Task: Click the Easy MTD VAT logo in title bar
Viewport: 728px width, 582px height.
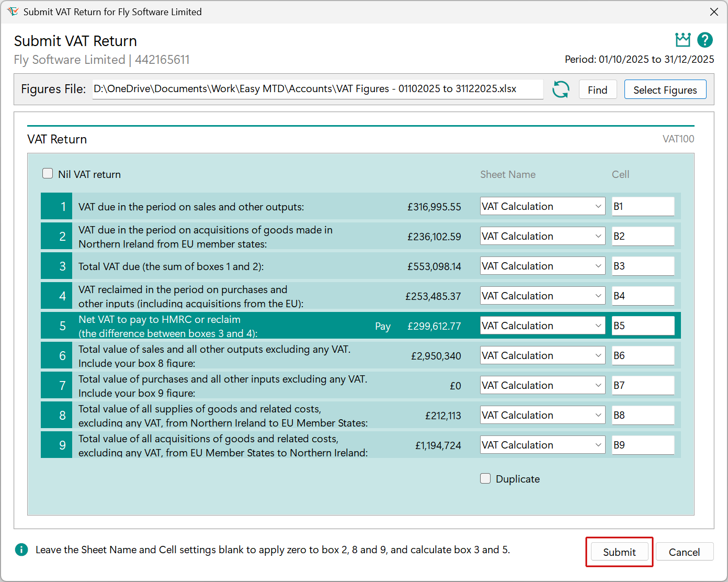Action: [x=14, y=11]
